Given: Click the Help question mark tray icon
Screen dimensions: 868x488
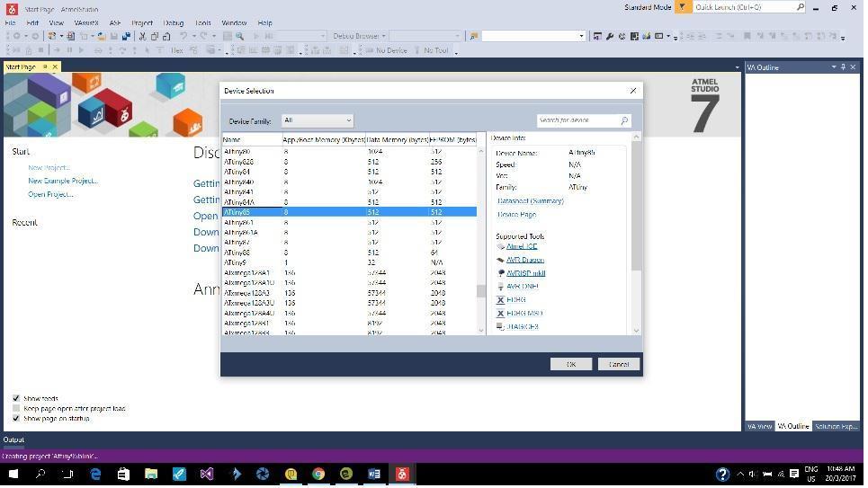Looking at the screenshot, I should [722, 475].
